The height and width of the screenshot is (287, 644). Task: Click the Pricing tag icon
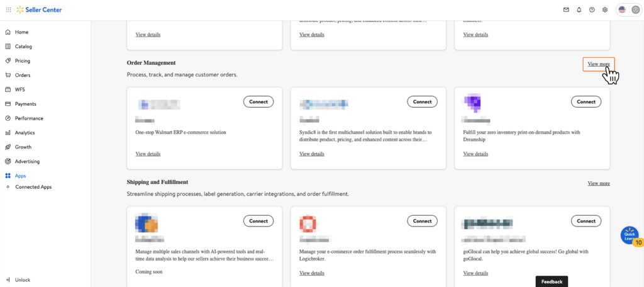pyautogui.click(x=8, y=61)
